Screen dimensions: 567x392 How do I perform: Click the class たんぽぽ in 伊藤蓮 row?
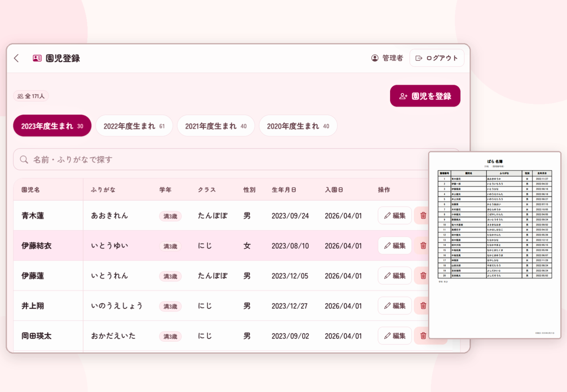point(212,276)
